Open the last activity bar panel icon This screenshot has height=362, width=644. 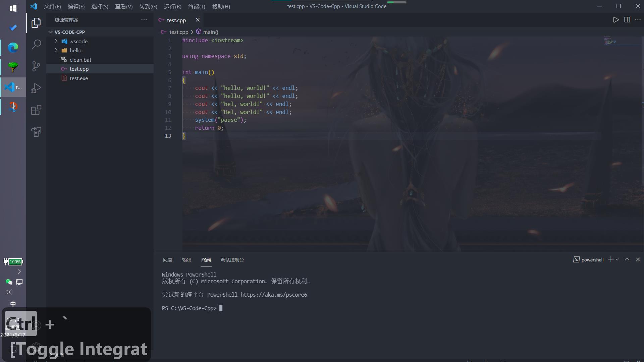click(36, 132)
